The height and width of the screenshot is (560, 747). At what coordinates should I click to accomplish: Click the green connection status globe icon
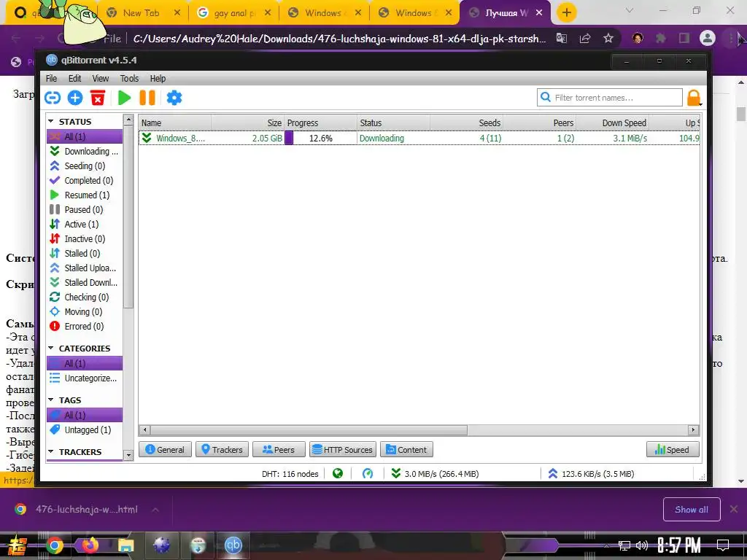click(x=338, y=473)
